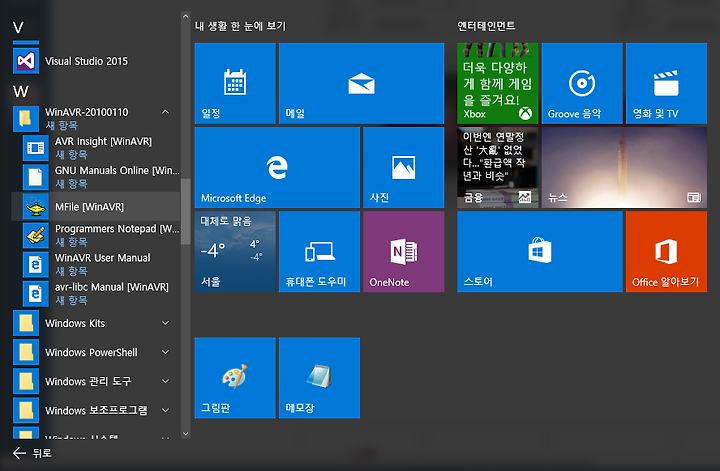Click the WinAVR-20100110 folder icon
Viewport: 720px width, 471px height.
[26, 118]
